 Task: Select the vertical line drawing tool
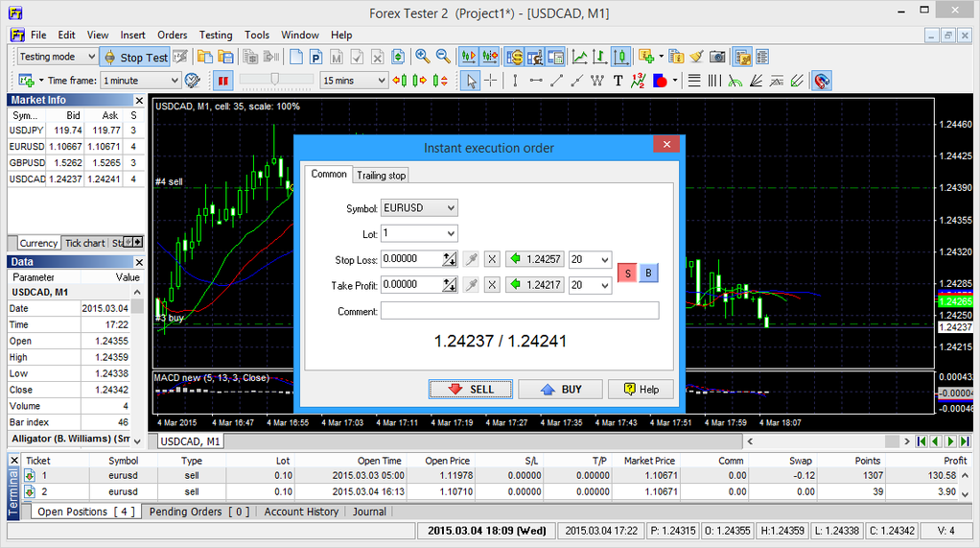(514, 81)
